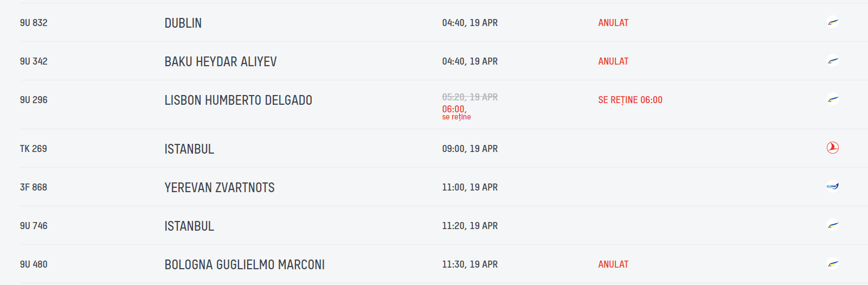Image resolution: width=868 pixels, height=285 pixels.
Task: Open the YEREVAN ZVARTNOTS flight row
Action: (x=434, y=187)
